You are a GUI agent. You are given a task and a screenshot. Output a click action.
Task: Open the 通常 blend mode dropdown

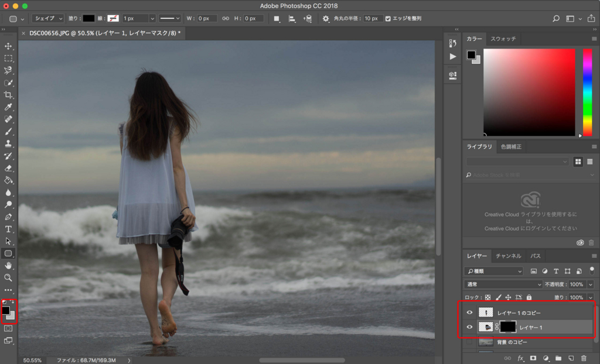coord(502,284)
